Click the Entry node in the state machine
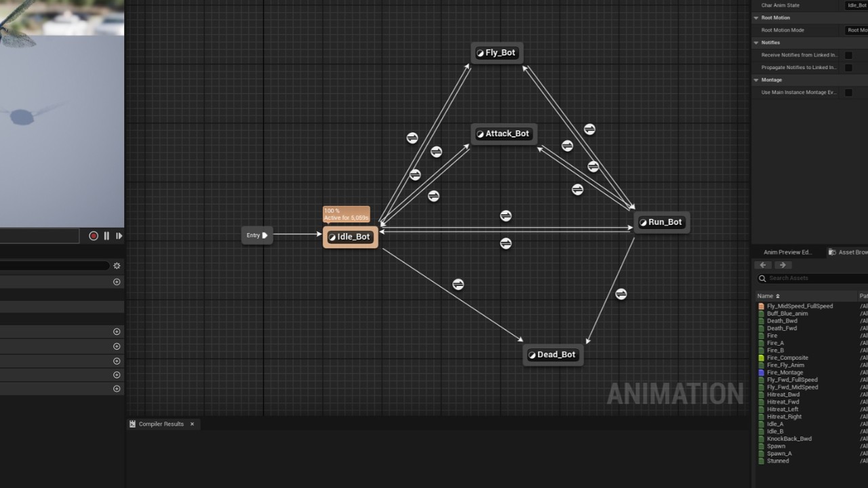The height and width of the screenshot is (488, 868). (256, 235)
